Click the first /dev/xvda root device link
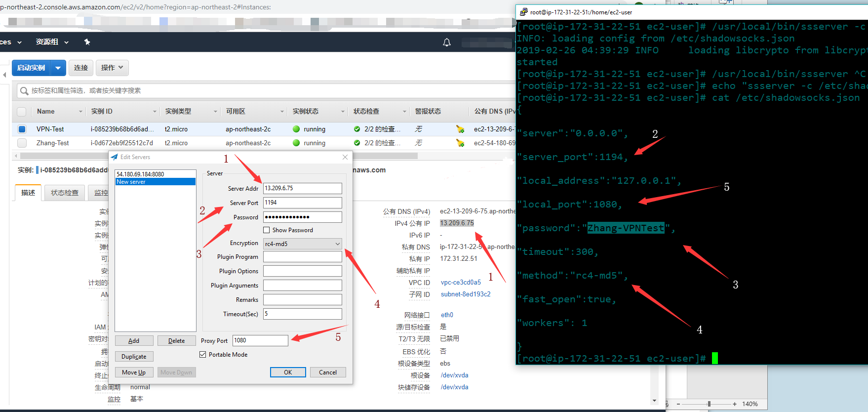This screenshot has width=868, height=412. [x=454, y=375]
